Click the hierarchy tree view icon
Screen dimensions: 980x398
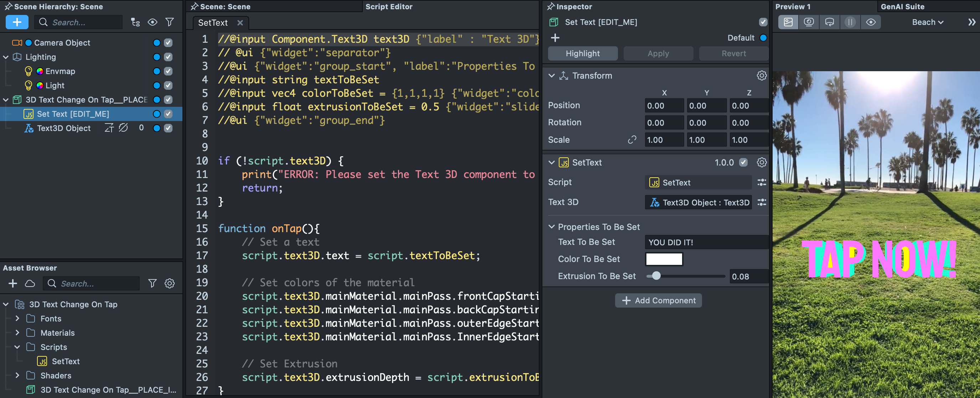tap(135, 22)
